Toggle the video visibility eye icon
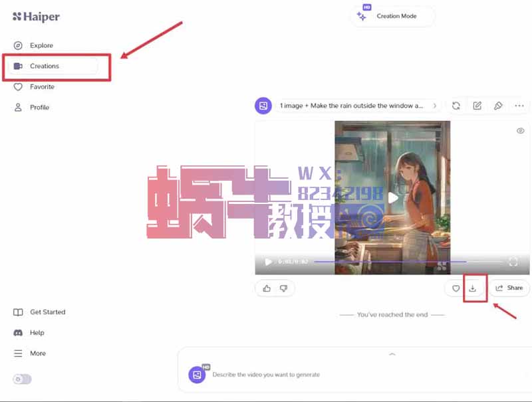This screenshot has height=402, width=532. click(x=521, y=131)
